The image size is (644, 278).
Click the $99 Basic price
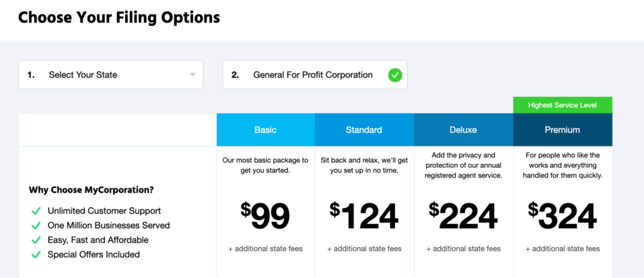click(x=265, y=216)
